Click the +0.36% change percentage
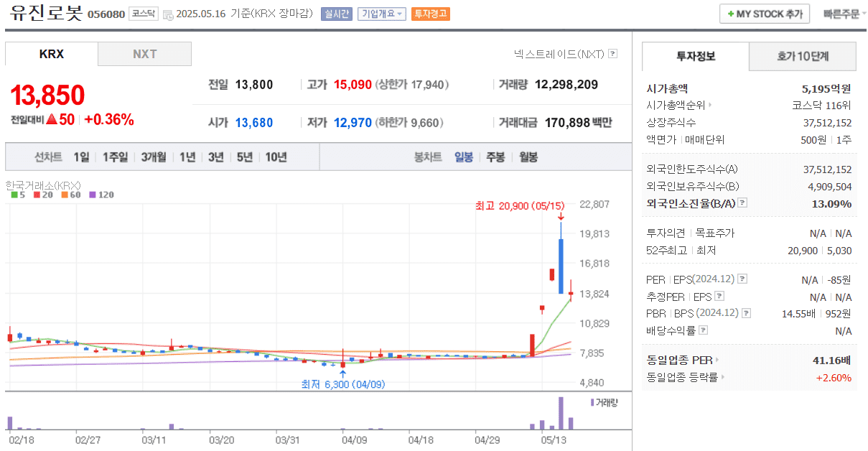868x451 pixels. pyautogui.click(x=109, y=120)
